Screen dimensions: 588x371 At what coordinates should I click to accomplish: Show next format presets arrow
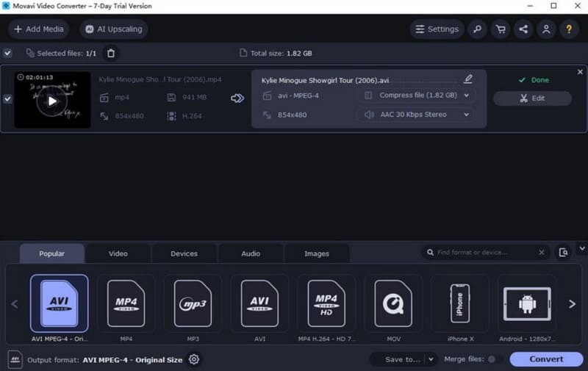(x=572, y=304)
